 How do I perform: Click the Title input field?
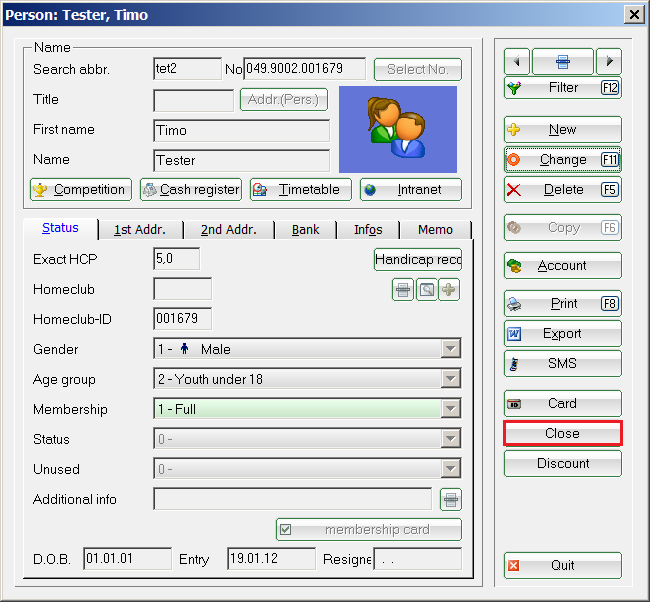[x=194, y=100]
